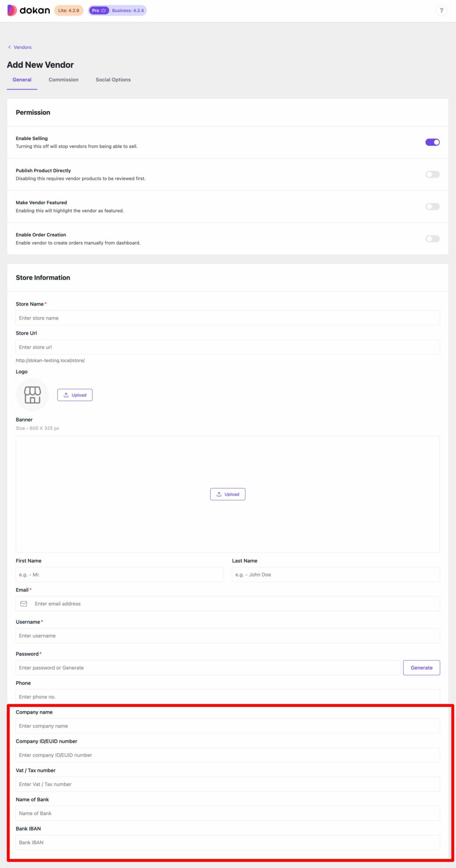Click the Dokan logo
Screen dimensions: 456x868
[28, 10]
